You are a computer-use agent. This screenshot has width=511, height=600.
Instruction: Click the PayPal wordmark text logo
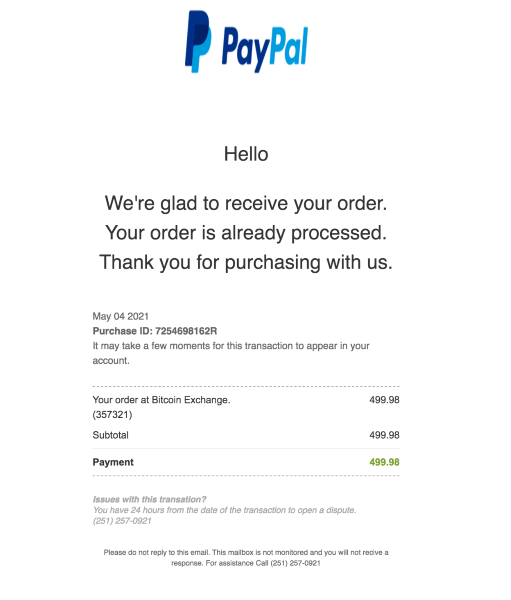pyautogui.click(x=265, y=49)
